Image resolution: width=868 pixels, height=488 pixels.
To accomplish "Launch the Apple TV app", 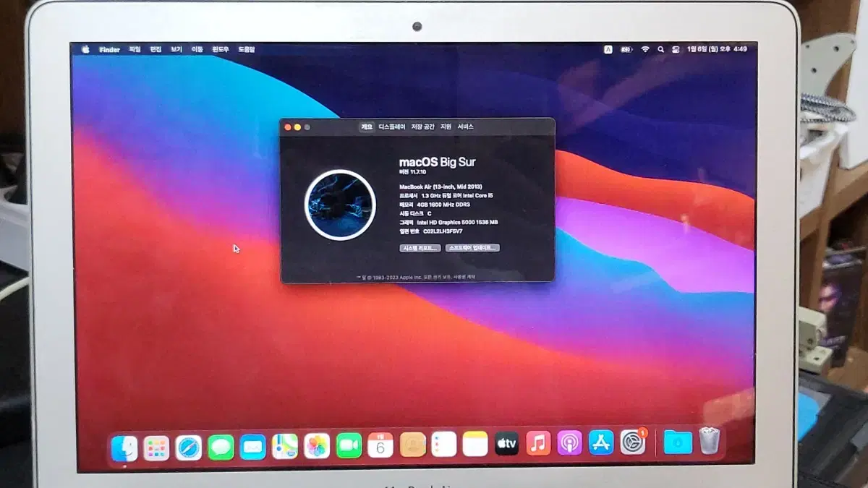I will pyautogui.click(x=506, y=443).
